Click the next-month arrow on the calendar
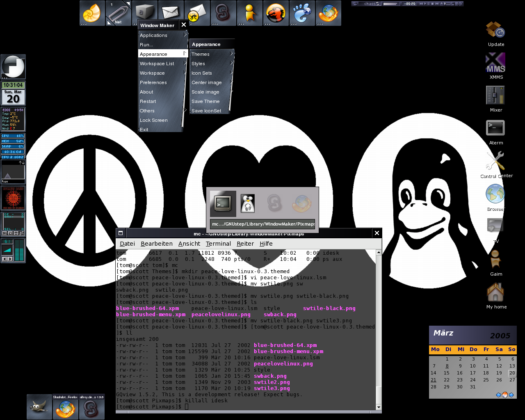This screenshot has height=420, width=525. [x=511, y=395]
